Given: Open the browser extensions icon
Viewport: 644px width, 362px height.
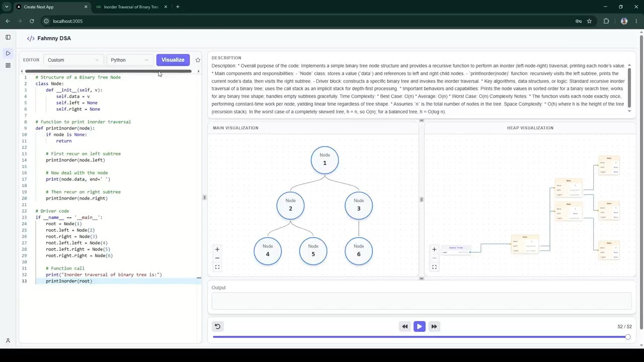Looking at the screenshot, I should (606, 21).
